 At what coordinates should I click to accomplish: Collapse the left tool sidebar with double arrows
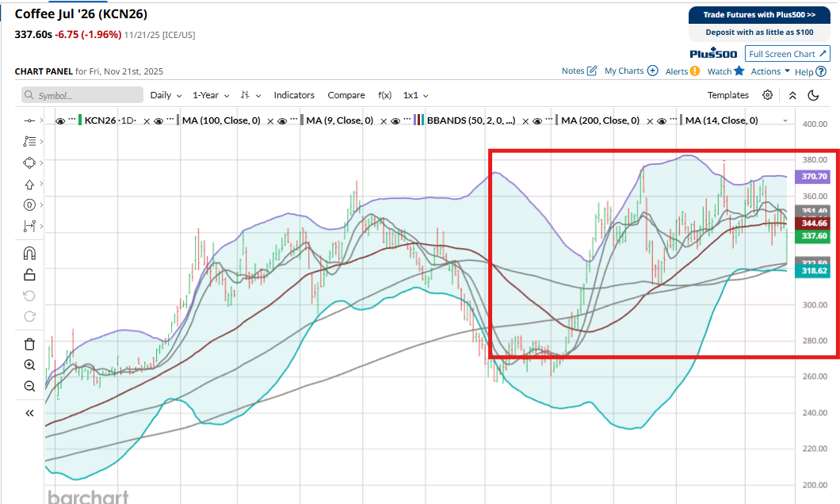[x=29, y=413]
